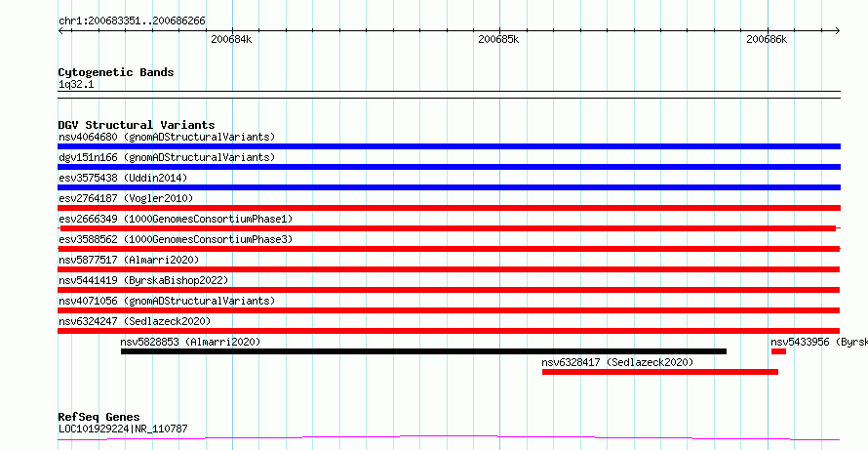Click the 200685k ruler label
868x450 pixels.
coord(498,39)
